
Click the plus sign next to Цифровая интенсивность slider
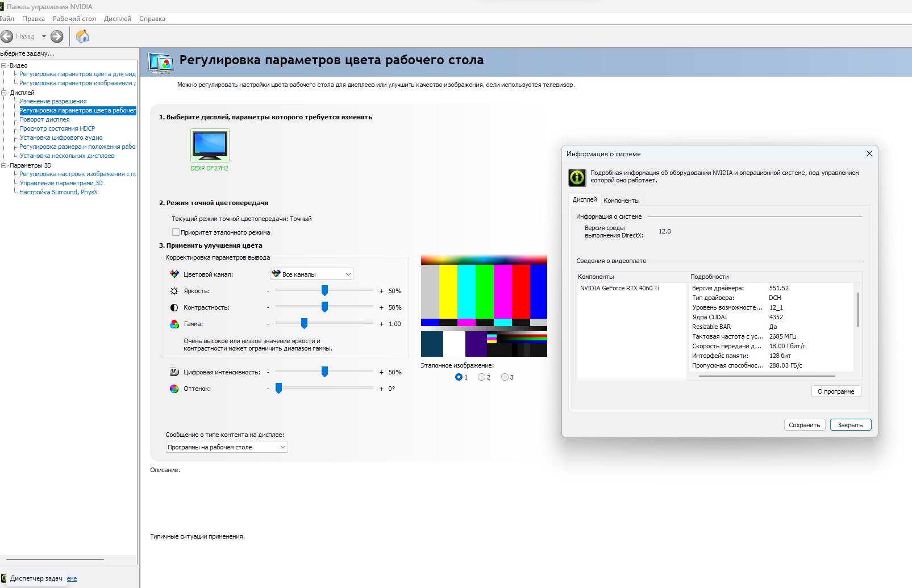click(381, 372)
